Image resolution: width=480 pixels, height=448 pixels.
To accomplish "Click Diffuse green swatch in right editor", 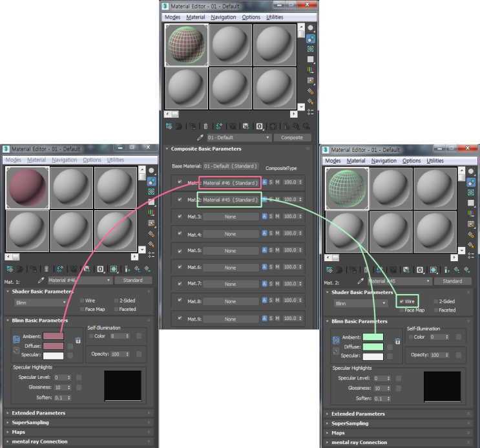I will (x=373, y=347).
